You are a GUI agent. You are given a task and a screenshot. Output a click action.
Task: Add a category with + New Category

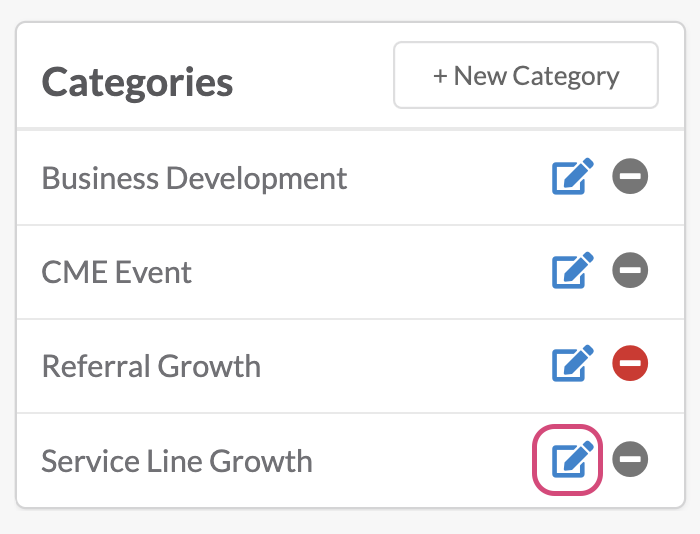[526, 75]
